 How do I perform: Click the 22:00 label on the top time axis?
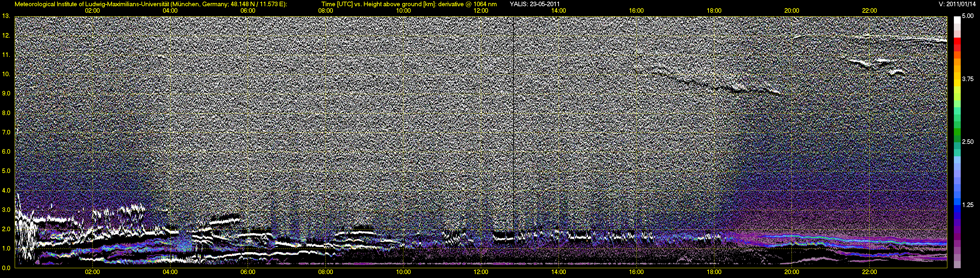[870, 11]
